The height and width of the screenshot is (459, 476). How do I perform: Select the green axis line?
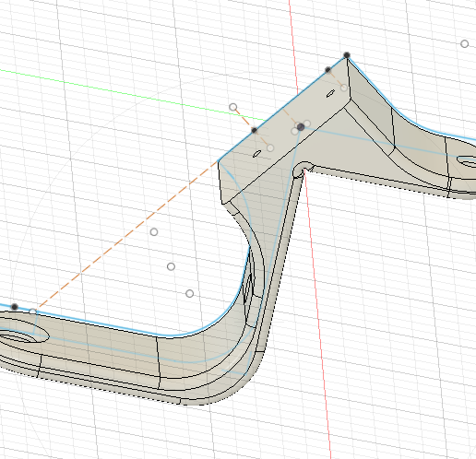coord(132,95)
